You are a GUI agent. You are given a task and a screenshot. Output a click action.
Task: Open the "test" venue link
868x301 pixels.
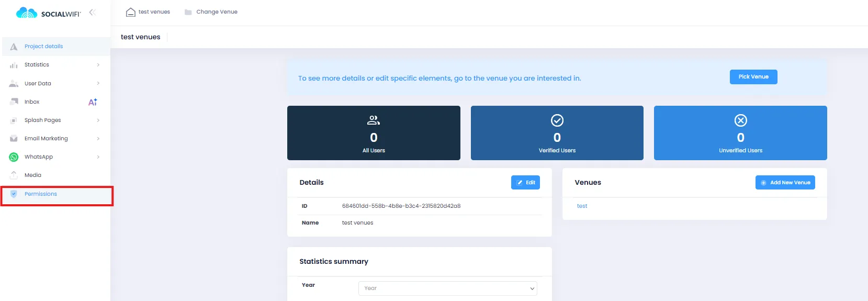pos(582,206)
